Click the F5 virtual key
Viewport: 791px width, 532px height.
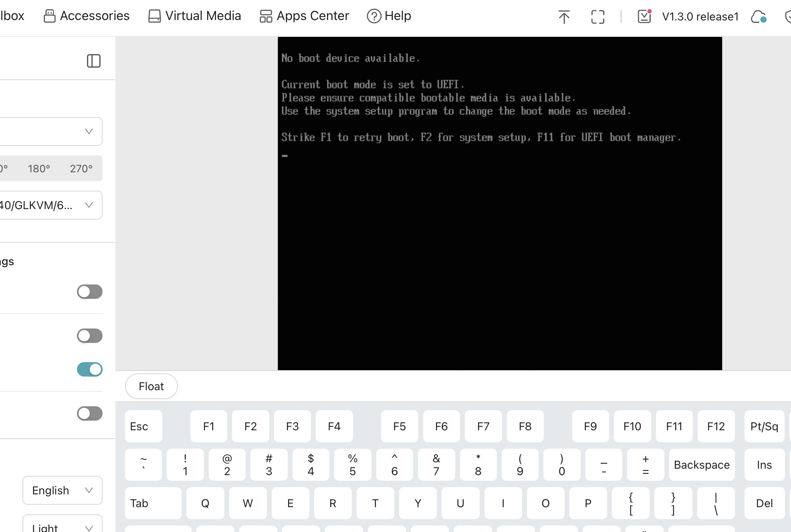pyautogui.click(x=400, y=426)
